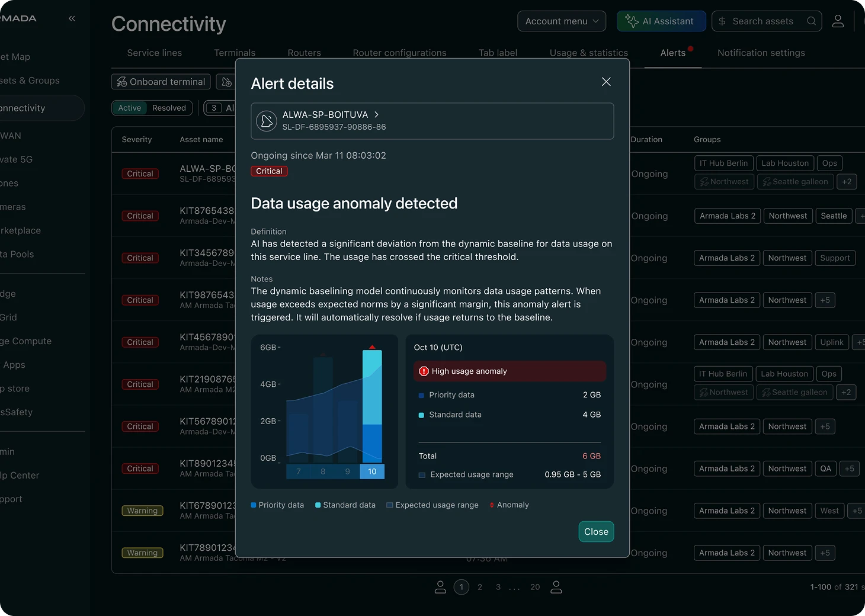The image size is (865, 616).
Task: Click the High usage anomaly warning icon
Action: 424,371
